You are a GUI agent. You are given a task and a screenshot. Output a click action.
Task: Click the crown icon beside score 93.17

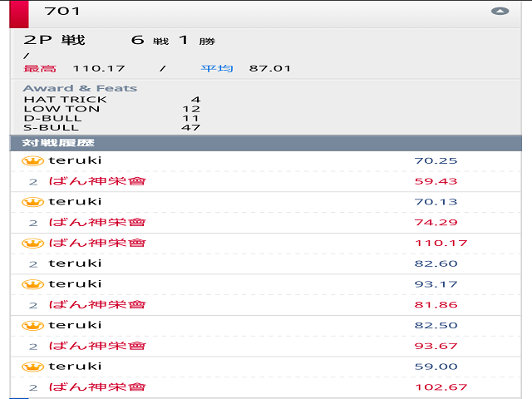pyautogui.click(x=33, y=284)
